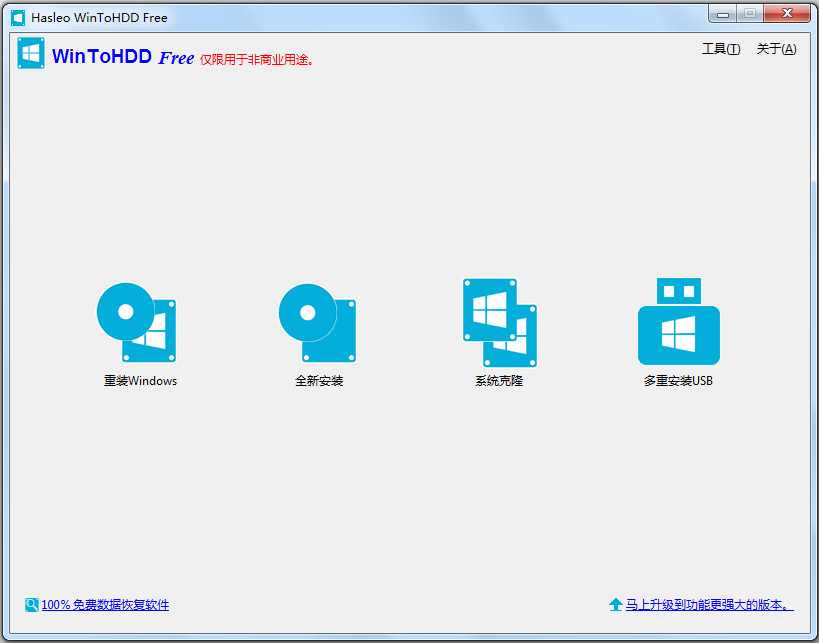This screenshot has width=819, height=643.
Task: Click the 重装Windows text label
Action: point(140,381)
